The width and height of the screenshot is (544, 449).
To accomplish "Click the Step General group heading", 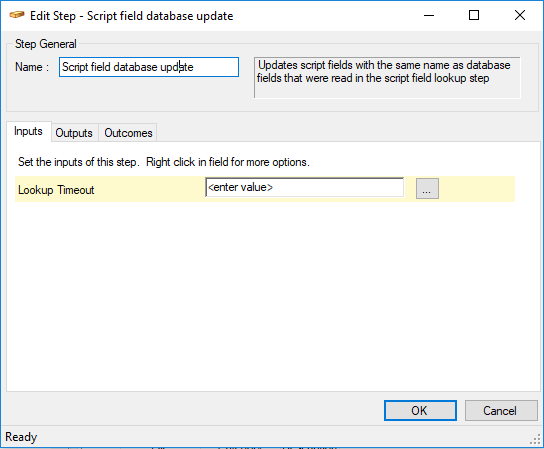I will click(46, 44).
